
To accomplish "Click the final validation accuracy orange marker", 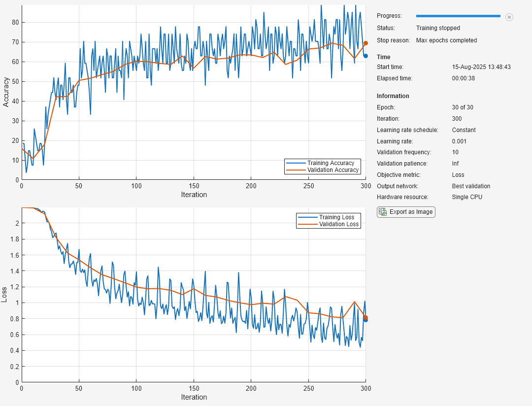I will click(x=366, y=43).
